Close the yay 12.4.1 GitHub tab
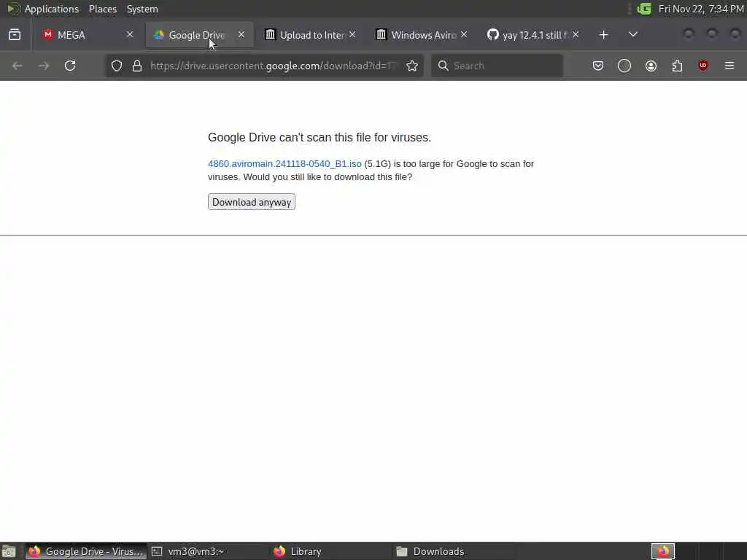 coord(576,34)
